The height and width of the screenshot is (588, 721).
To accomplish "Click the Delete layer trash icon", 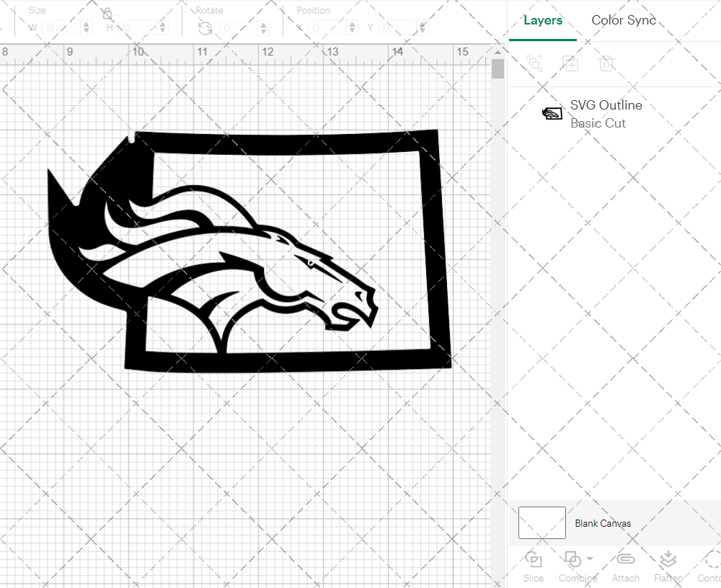I will (x=606, y=63).
